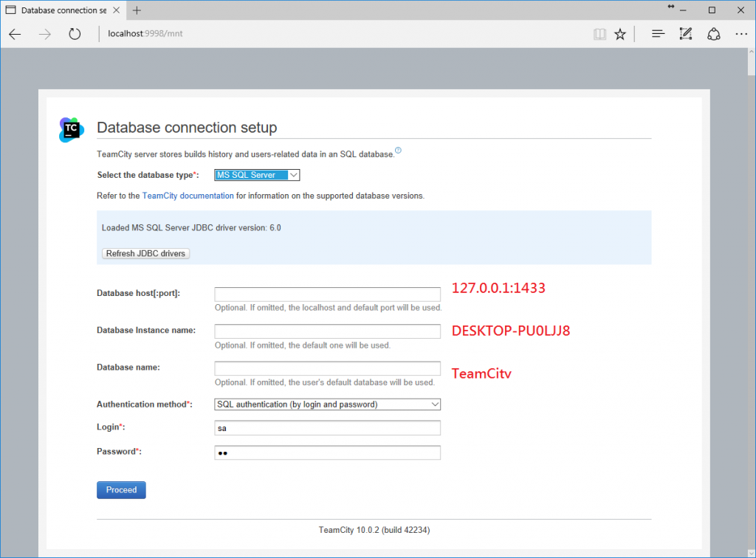Open browser More actions ellipsis menu

741,34
